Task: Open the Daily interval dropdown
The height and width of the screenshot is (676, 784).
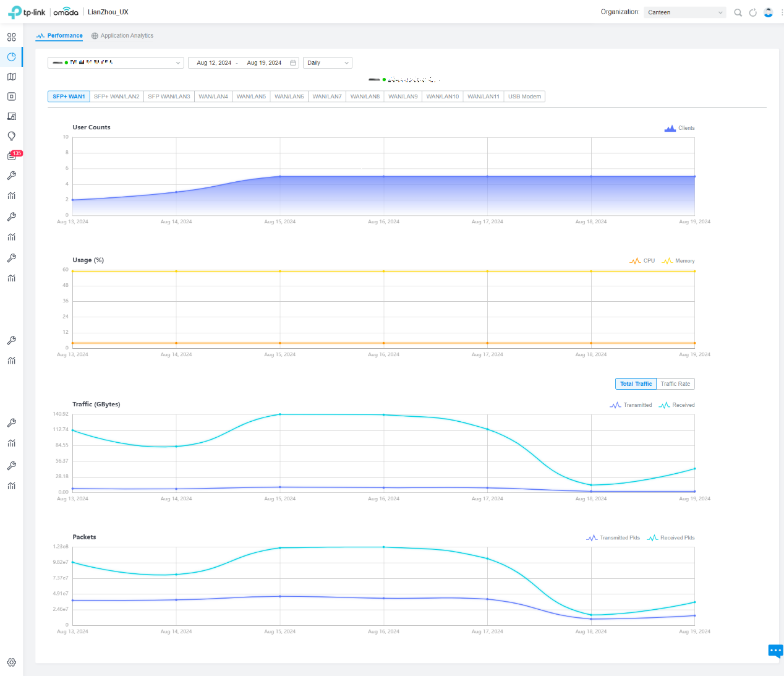Action: (x=328, y=62)
